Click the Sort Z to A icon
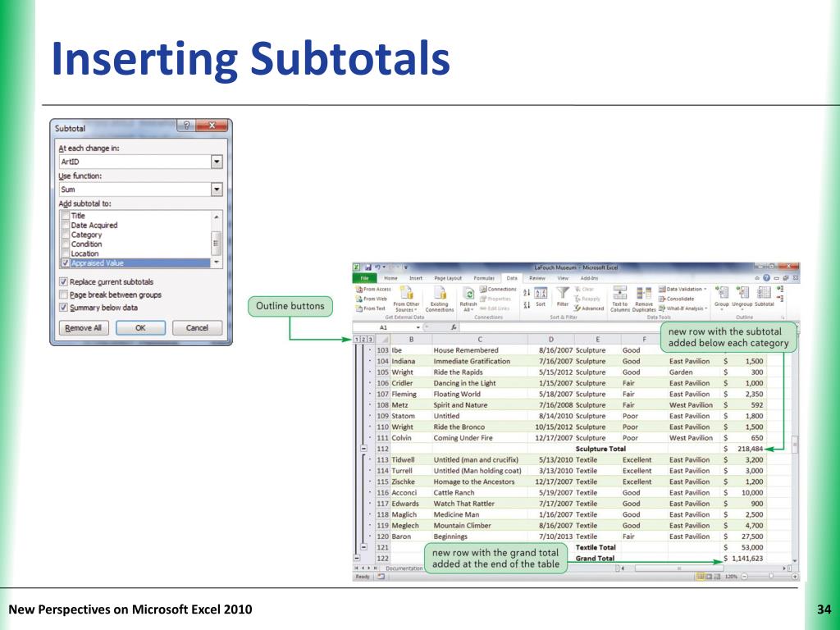This screenshot has height=630, width=840. [x=527, y=305]
